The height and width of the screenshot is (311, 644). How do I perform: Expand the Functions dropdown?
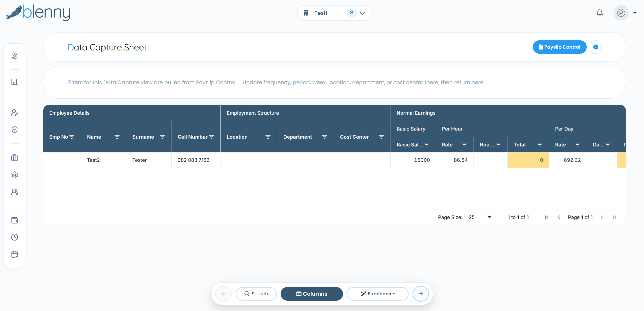coord(377,294)
